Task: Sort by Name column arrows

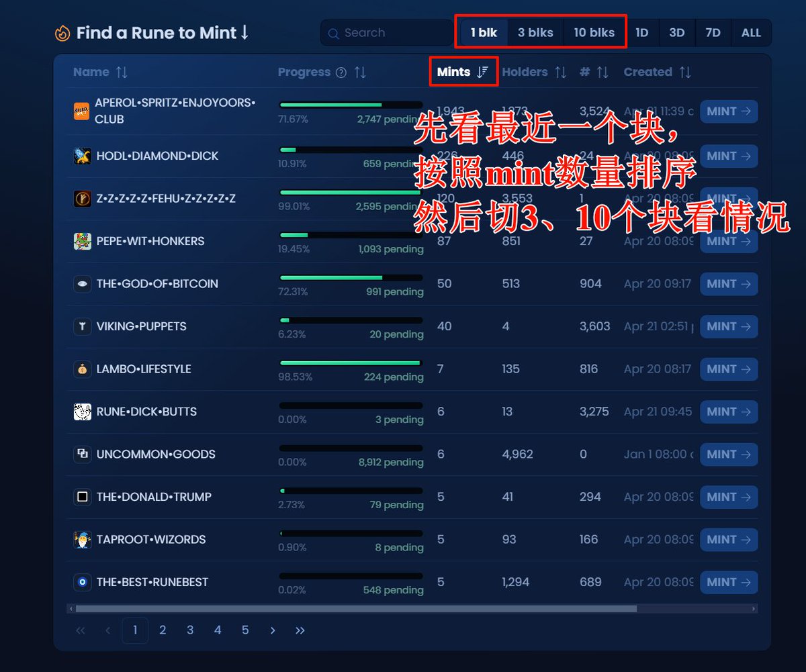Action: pyautogui.click(x=122, y=73)
